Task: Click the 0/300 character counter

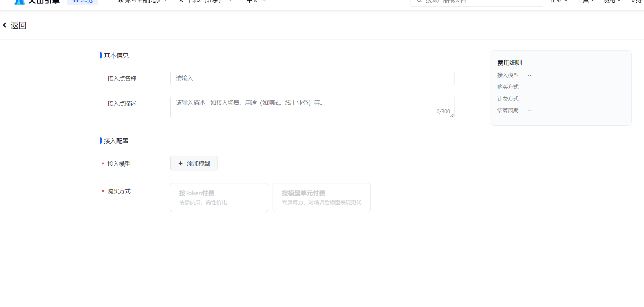Action: [x=443, y=111]
